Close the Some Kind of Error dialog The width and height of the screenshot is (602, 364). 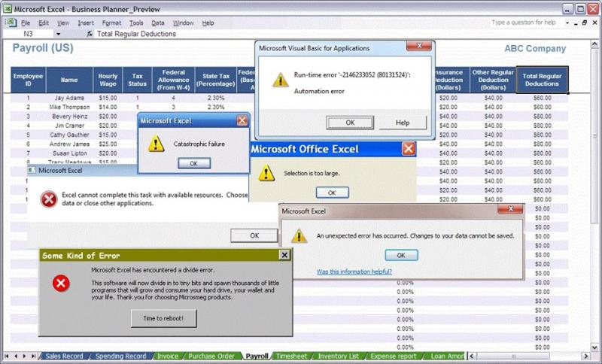click(x=284, y=255)
